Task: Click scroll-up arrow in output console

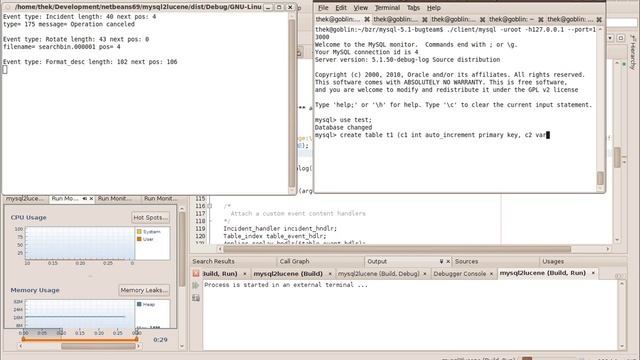Action: click(x=622, y=284)
